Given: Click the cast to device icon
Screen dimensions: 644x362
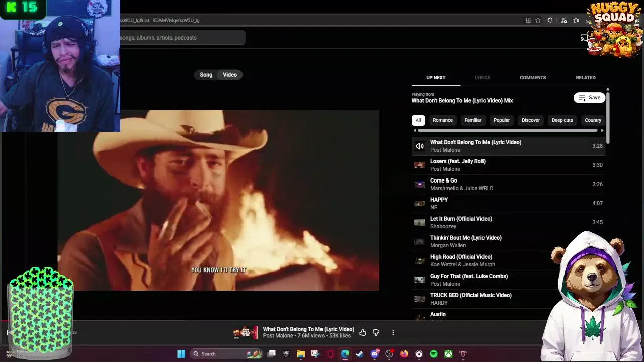Looking at the screenshot, I should [584, 38].
